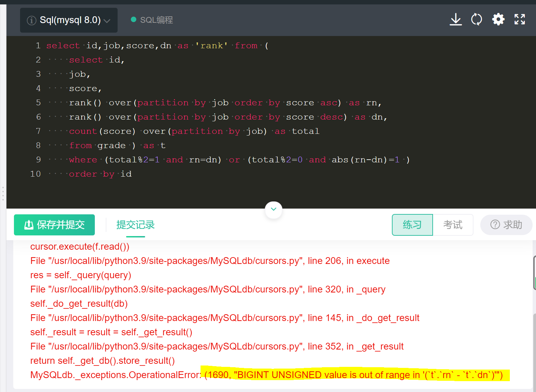This screenshot has width=536, height=392.
Task: Click the 'cursor.execute(f.read())' traceback line
Action: click(x=80, y=246)
